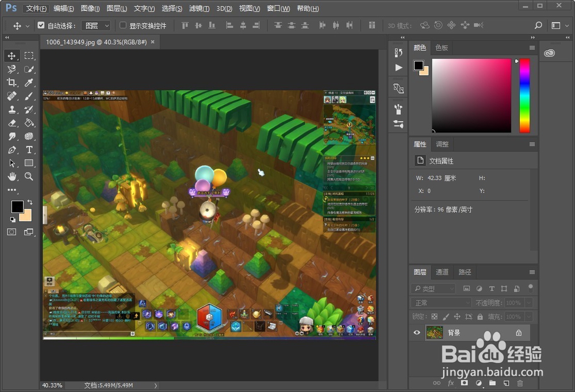Change screen mode from toolbox
This screenshot has width=575, height=392.
29,232
